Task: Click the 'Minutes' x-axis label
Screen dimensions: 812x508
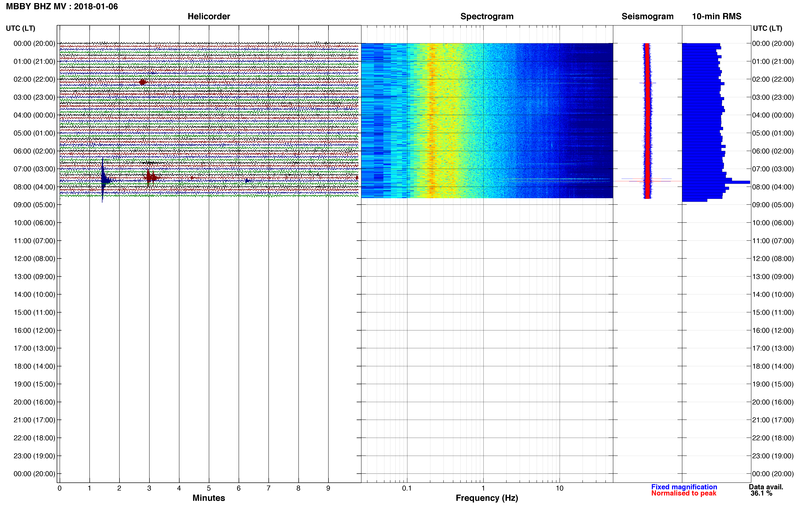Action: click(x=209, y=498)
